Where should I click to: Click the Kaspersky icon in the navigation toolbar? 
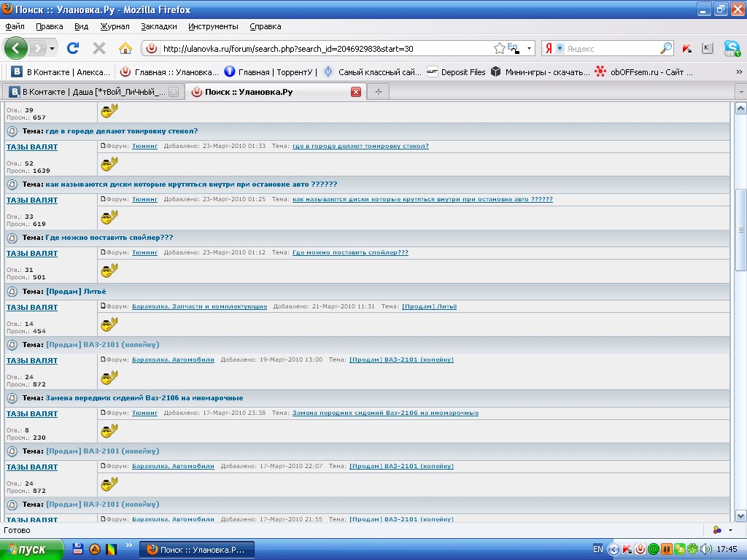click(x=687, y=48)
